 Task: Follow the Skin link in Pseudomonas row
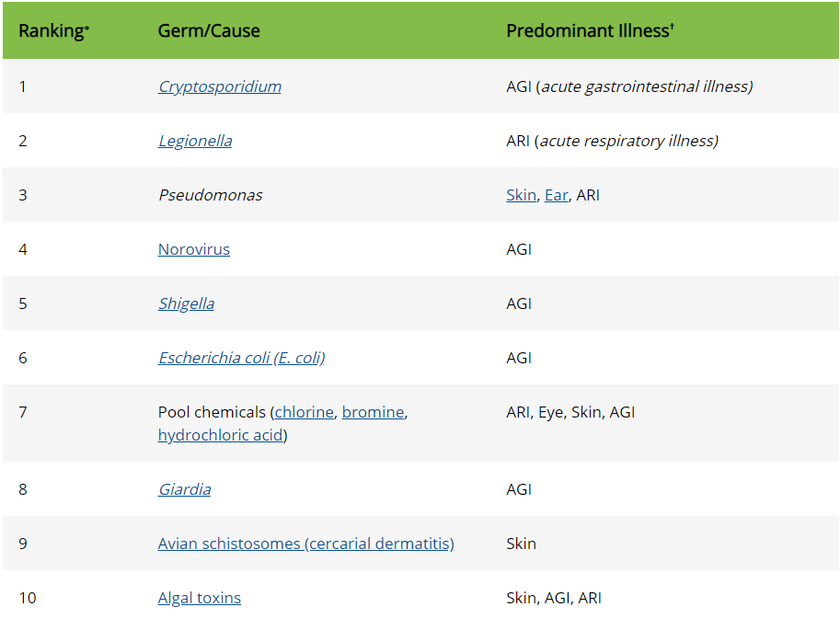[x=521, y=195]
